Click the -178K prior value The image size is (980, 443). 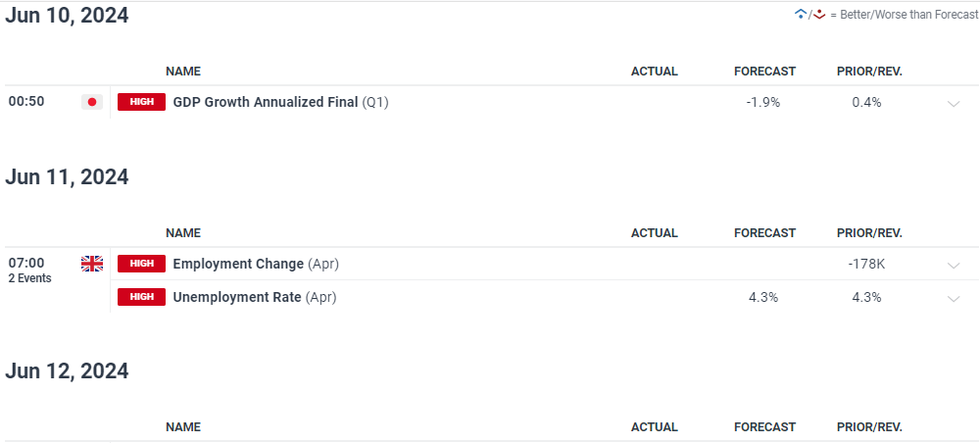[867, 264]
